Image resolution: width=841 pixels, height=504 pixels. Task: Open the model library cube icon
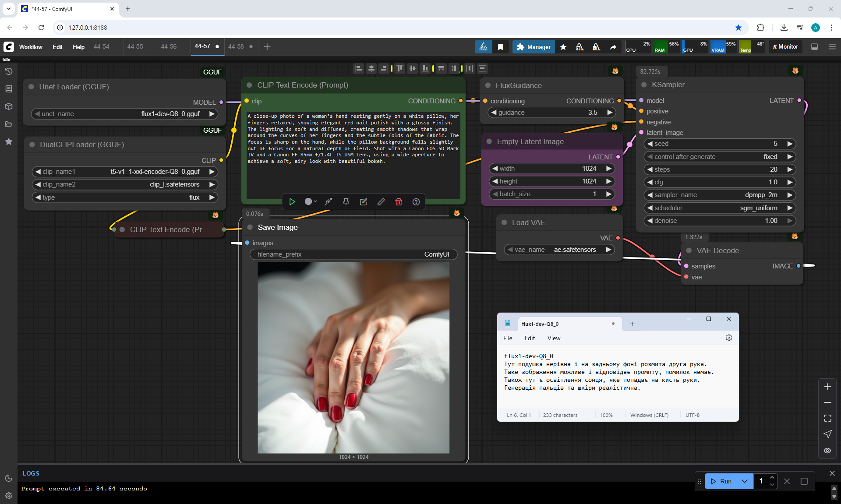tap(8, 106)
